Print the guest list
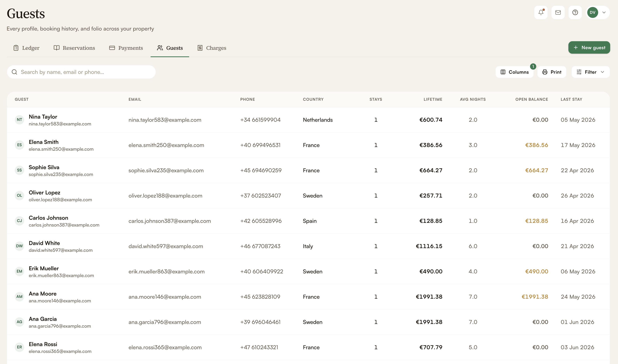The height and width of the screenshot is (364, 618). click(x=552, y=72)
